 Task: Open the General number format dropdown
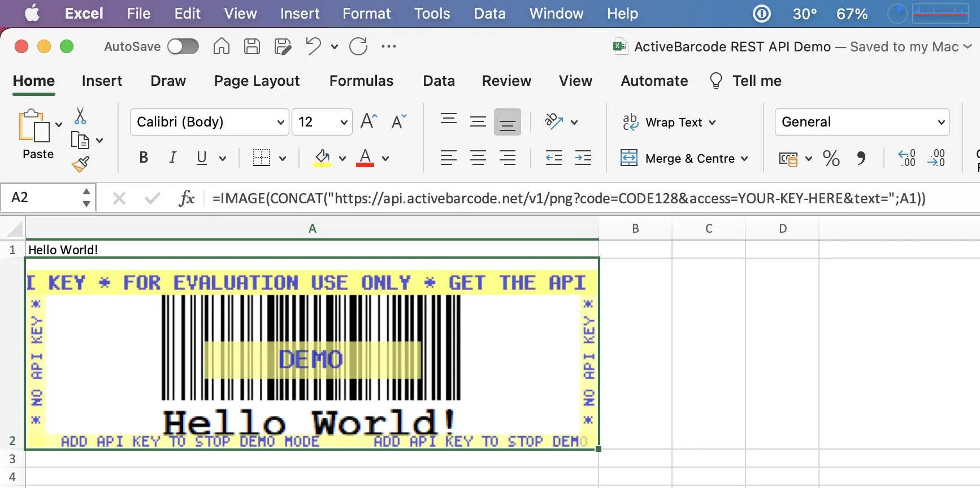(862, 122)
